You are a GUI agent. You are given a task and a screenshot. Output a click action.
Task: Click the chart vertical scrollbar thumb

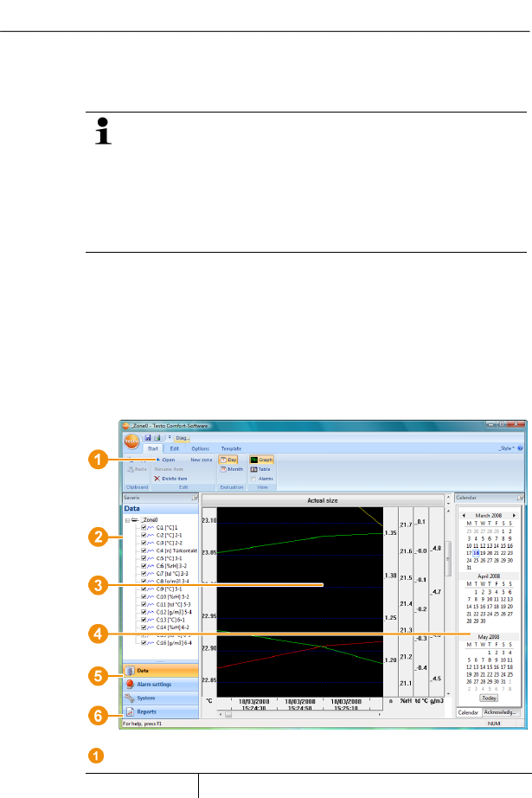[x=448, y=558]
